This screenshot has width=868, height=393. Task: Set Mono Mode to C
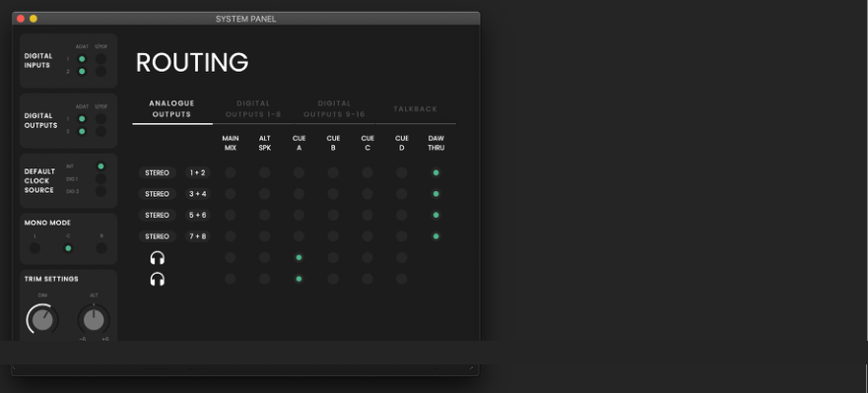(x=68, y=248)
